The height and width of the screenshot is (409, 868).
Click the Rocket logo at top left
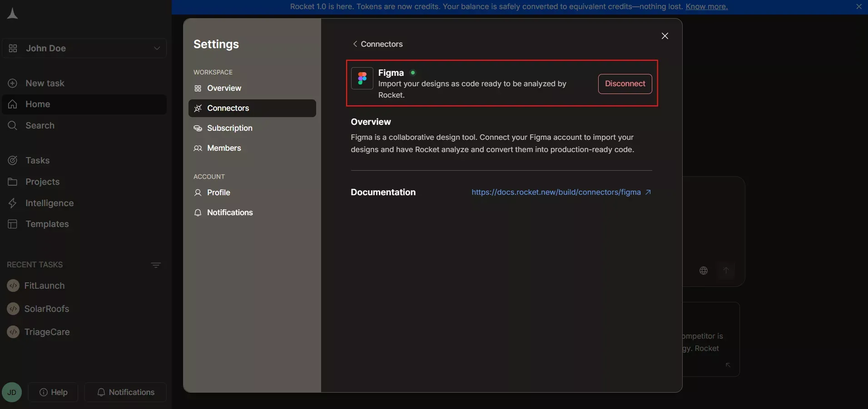tap(12, 14)
